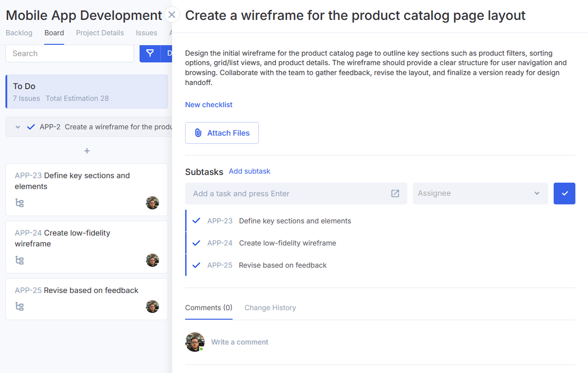The height and width of the screenshot is (373, 588).
Task: Click the filter funnel icon button
Action: (x=150, y=53)
